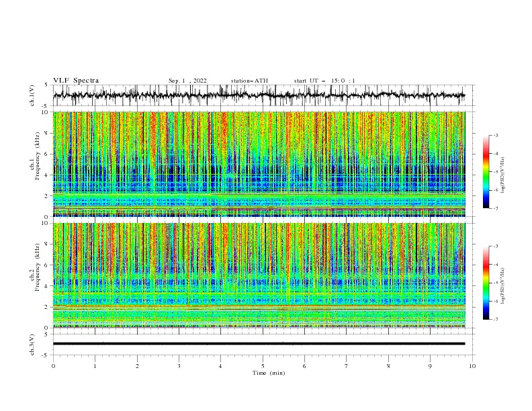Screen dimensions: 532x411
Task: Click the 'station=ATH' label
Action: point(249,81)
